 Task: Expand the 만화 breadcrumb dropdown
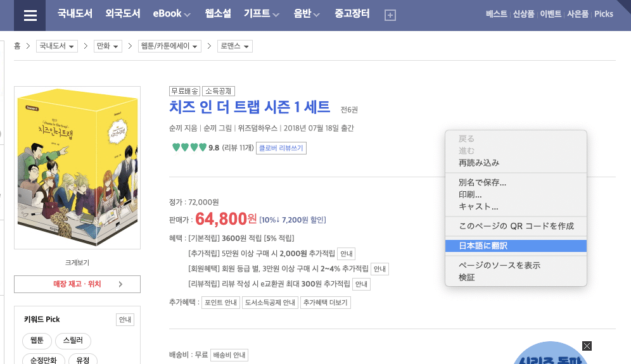click(108, 46)
